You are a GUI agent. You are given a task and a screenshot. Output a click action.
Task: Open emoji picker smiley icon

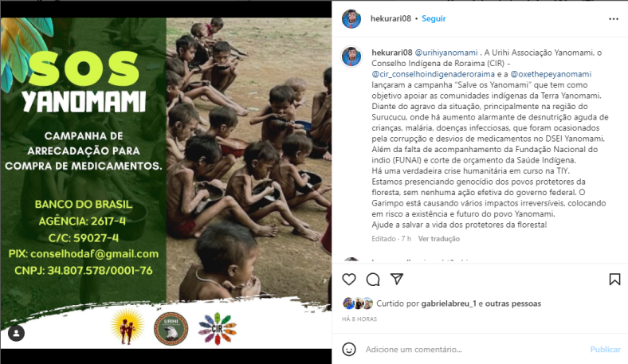click(x=349, y=349)
